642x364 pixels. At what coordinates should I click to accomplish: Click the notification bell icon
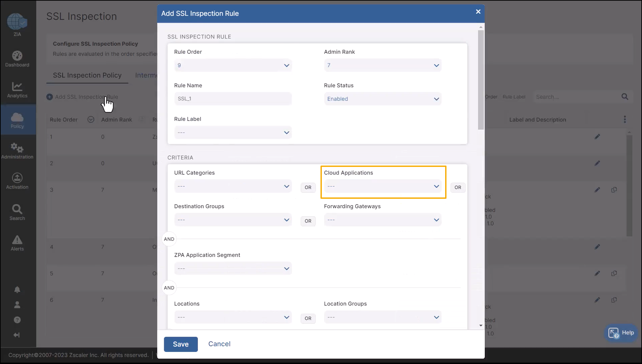[x=17, y=290]
